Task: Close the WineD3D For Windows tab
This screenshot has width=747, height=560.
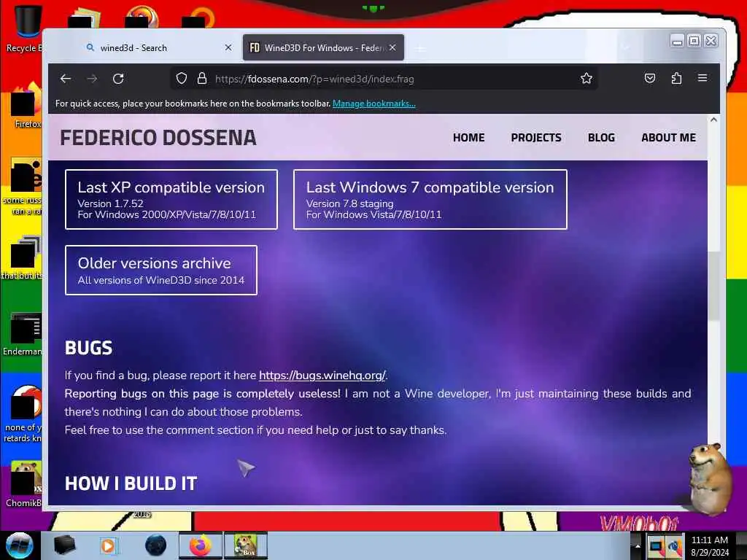Action: pos(392,47)
